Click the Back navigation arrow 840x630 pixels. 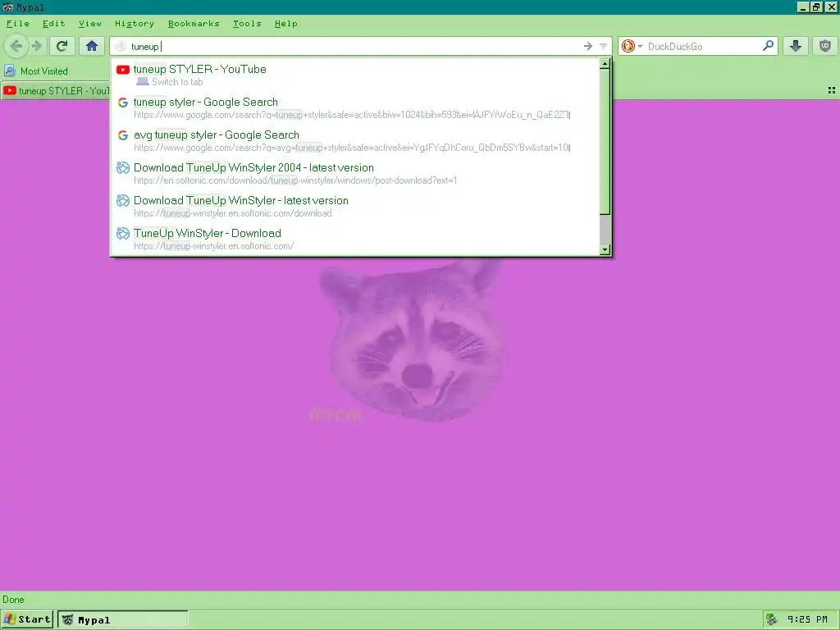16,46
